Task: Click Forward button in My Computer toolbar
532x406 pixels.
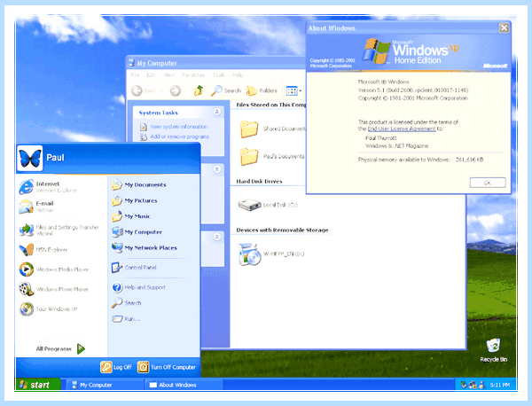Action: [176, 90]
